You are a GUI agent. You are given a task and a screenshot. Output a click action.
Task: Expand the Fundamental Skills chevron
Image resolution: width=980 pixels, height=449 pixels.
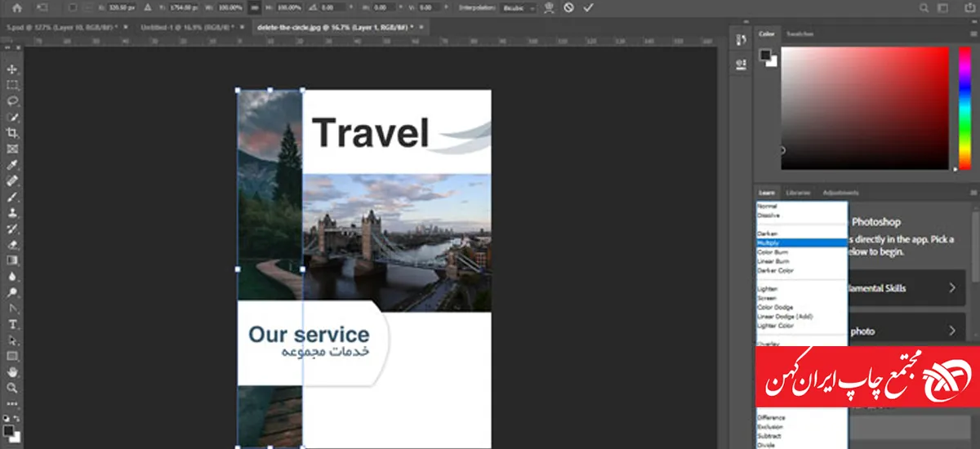click(x=952, y=288)
